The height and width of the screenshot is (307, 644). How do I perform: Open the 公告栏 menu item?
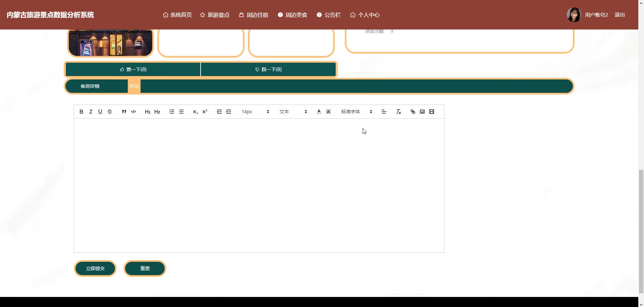pos(329,15)
